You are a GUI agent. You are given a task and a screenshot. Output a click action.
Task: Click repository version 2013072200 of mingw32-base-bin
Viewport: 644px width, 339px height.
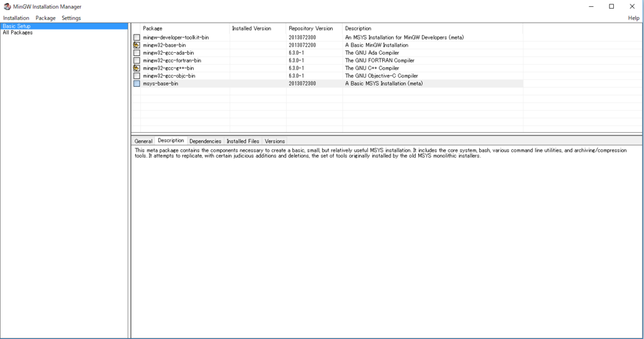point(303,45)
